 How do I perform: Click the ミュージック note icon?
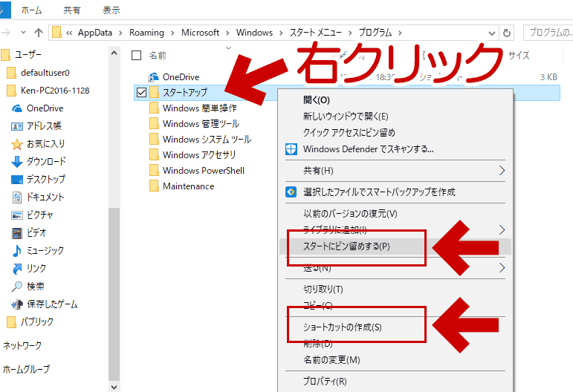click(17, 251)
